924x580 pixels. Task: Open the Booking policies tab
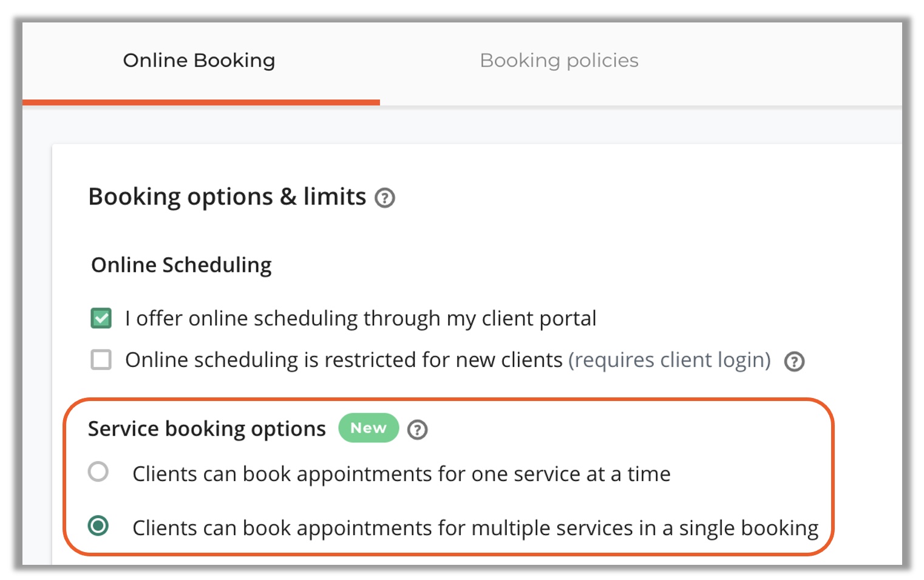559,60
